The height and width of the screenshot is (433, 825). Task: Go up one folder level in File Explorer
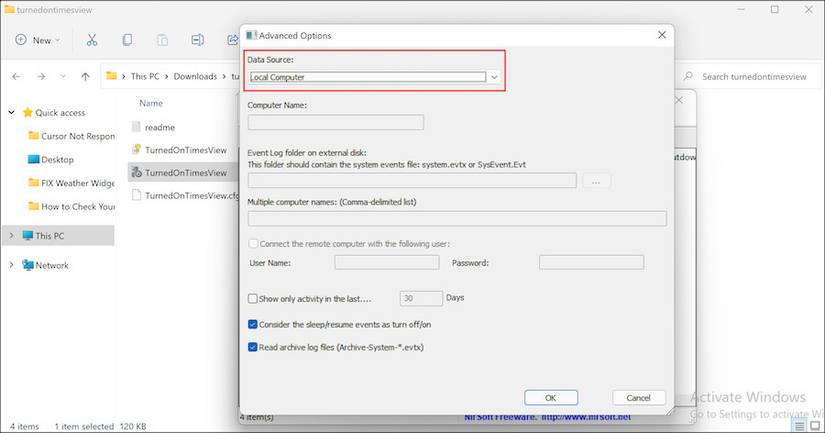pyautogui.click(x=85, y=77)
